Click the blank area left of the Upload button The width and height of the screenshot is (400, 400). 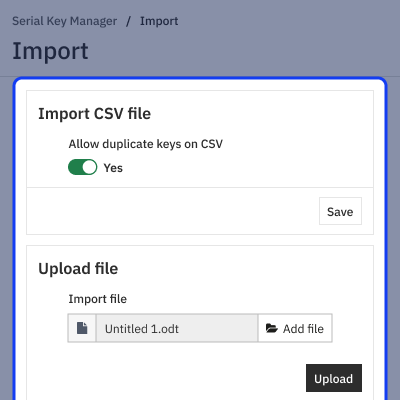tap(167, 378)
